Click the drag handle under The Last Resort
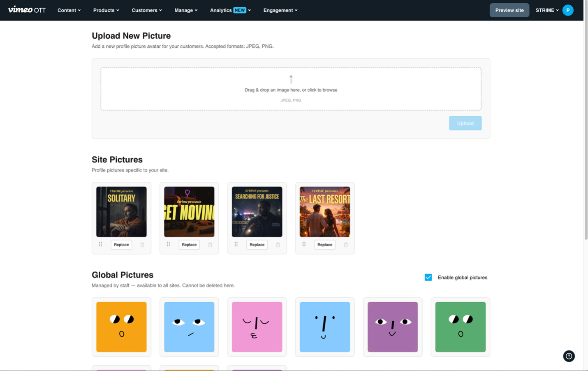 (x=304, y=244)
